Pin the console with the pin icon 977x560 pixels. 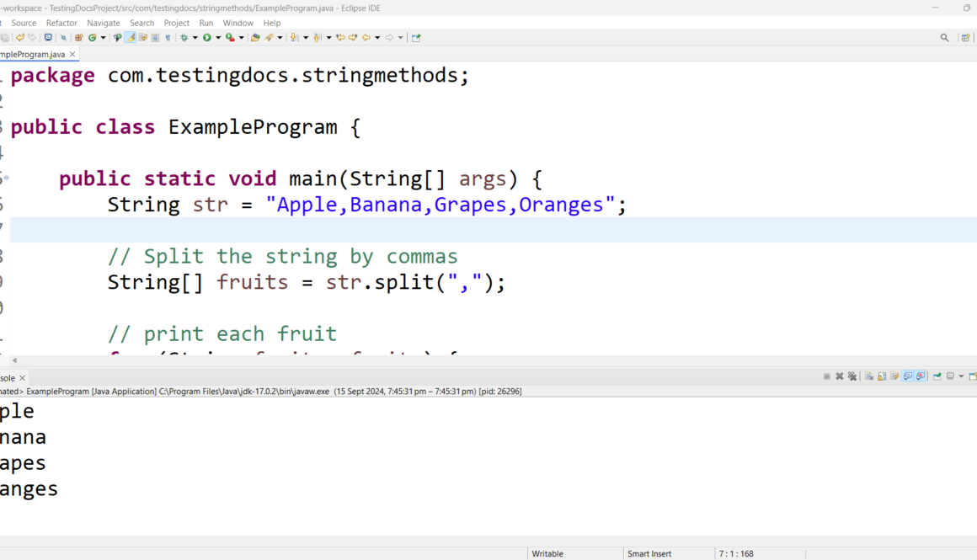pos(937,376)
